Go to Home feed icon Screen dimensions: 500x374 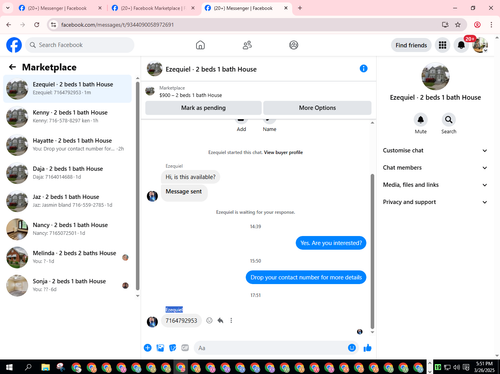(x=200, y=45)
